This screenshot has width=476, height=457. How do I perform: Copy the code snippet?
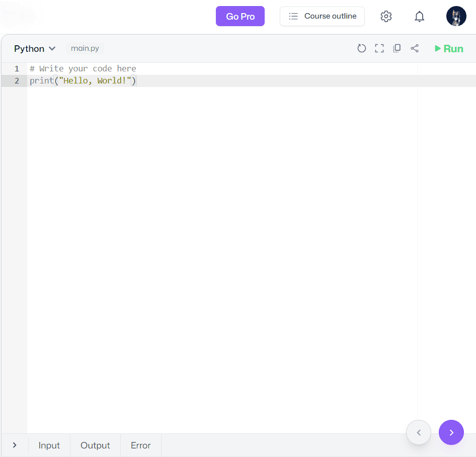[397, 48]
